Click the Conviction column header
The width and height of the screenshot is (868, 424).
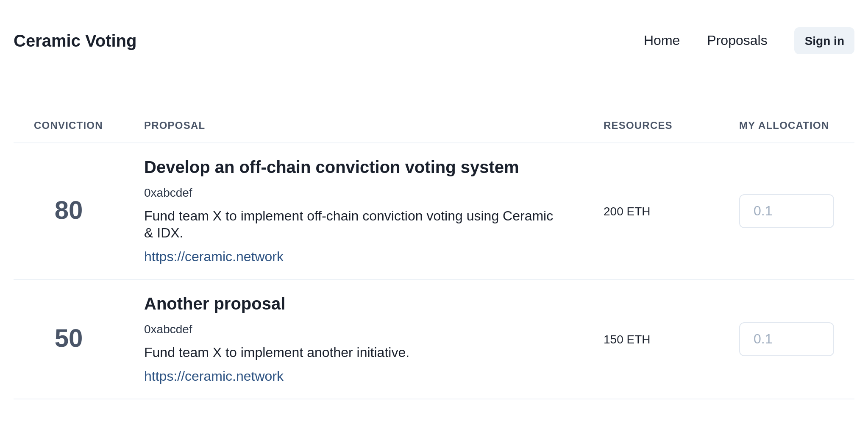click(x=68, y=126)
